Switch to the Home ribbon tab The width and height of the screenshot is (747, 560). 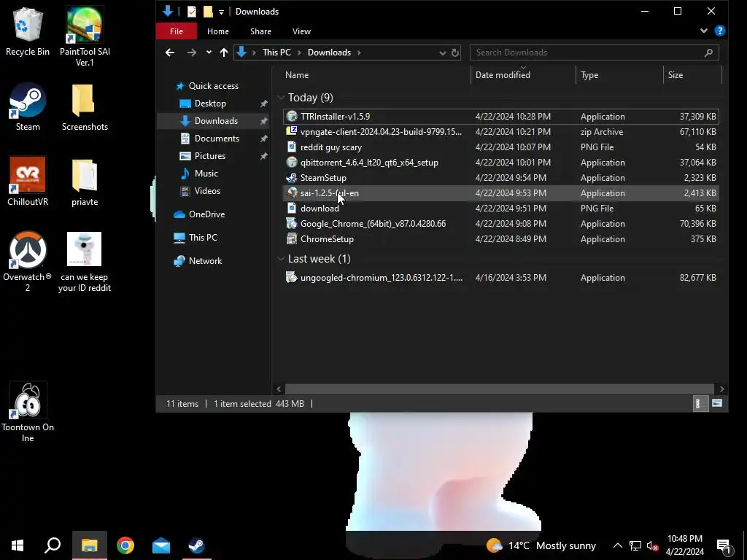pos(217,31)
